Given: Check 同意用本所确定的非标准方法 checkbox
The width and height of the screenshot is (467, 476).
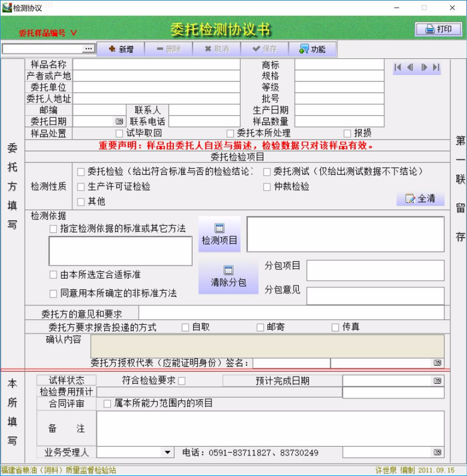Looking at the screenshot, I should coord(53,294).
